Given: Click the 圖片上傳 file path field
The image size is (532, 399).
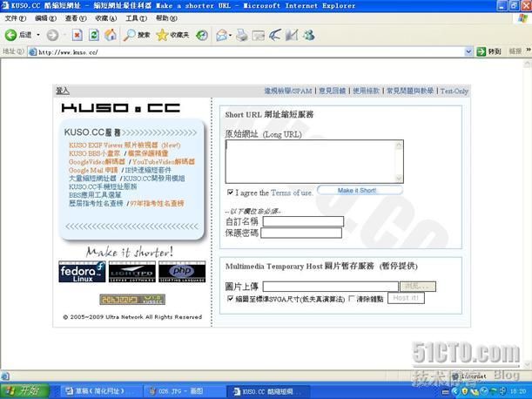Looking at the screenshot, I should [331, 287].
